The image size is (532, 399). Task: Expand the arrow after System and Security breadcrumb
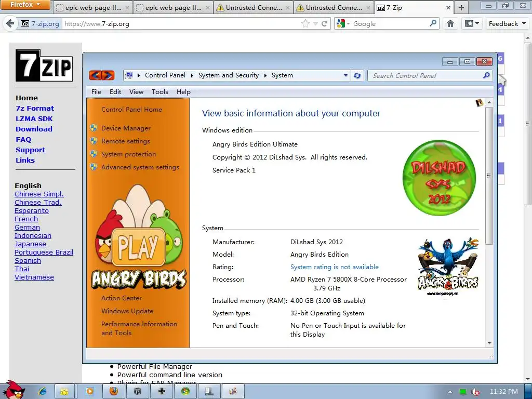[265, 75]
